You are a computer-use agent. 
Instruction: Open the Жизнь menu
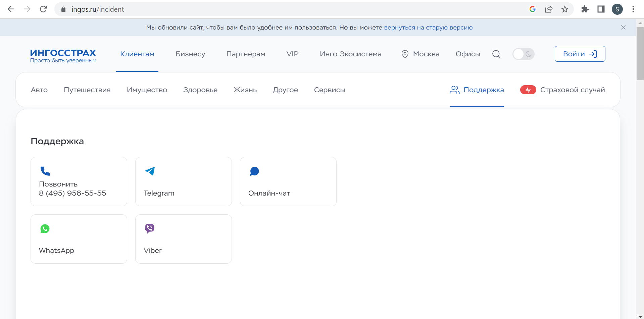tap(245, 90)
